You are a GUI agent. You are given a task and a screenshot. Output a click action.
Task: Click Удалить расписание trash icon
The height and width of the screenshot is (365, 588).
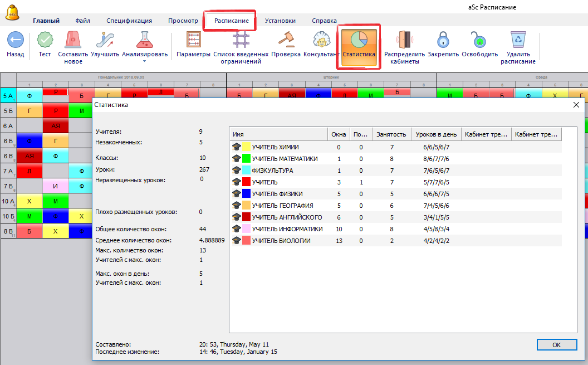pyautogui.click(x=518, y=40)
